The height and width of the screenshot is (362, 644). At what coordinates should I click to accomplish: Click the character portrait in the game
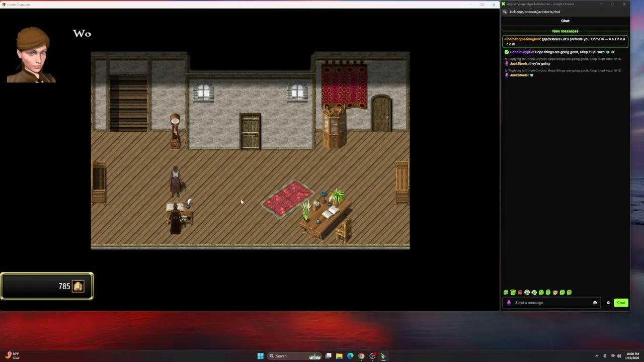pyautogui.click(x=32, y=55)
